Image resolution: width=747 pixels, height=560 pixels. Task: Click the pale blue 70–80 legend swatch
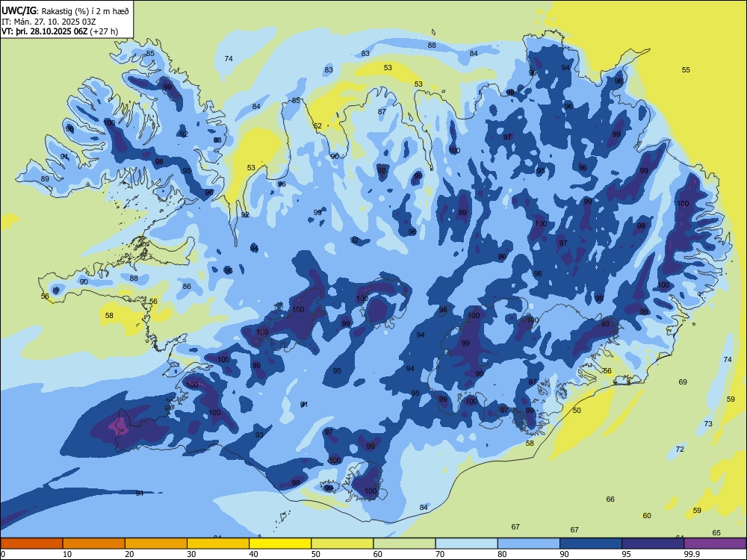tap(466, 544)
